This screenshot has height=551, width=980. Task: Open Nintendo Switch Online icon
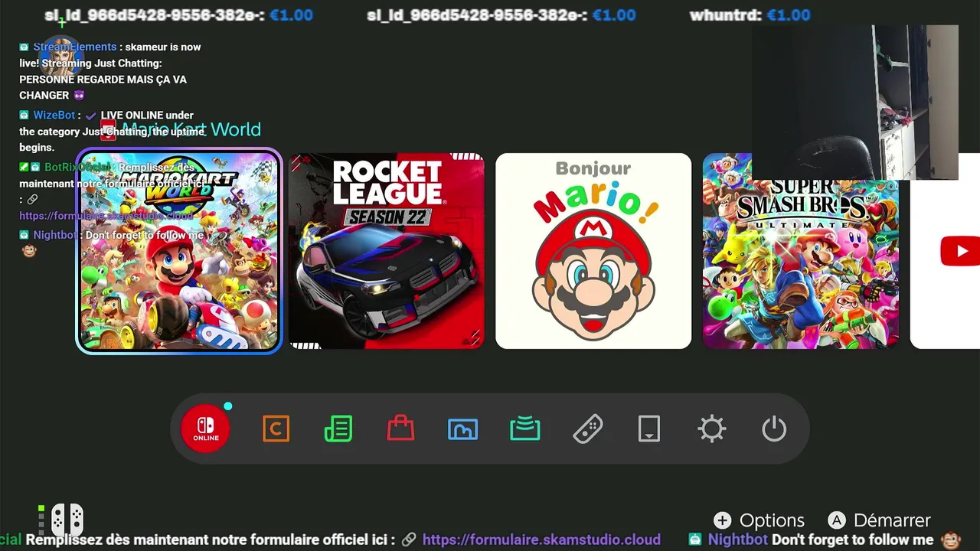pyautogui.click(x=205, y=429)
